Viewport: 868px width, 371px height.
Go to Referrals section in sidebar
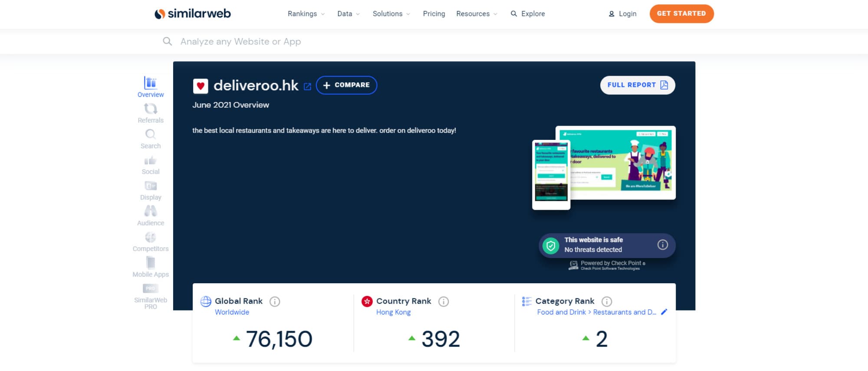point(151,113)
